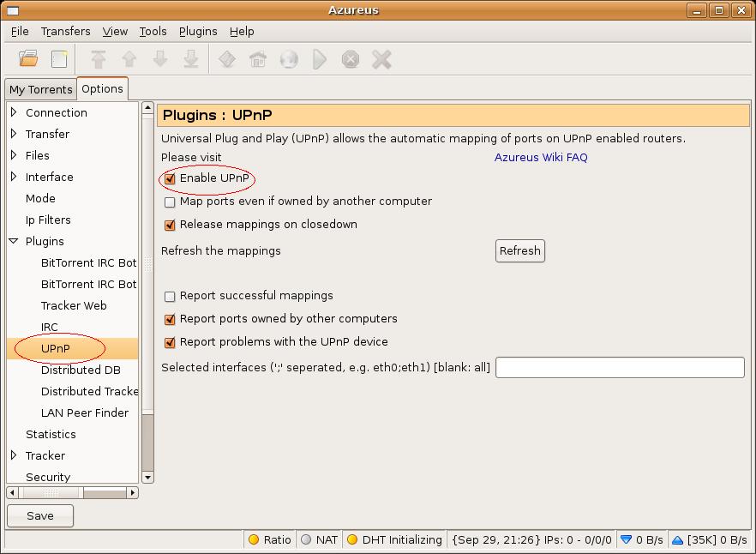The image size is (756, 554).
Task: Expand the Files tree node
Action: tap(14, 155)
